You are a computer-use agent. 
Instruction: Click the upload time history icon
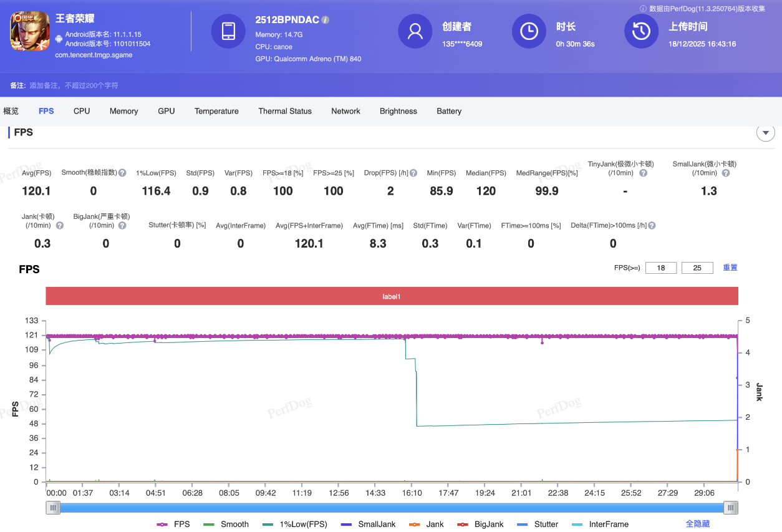pyautogui.click(x=641, y=31)
